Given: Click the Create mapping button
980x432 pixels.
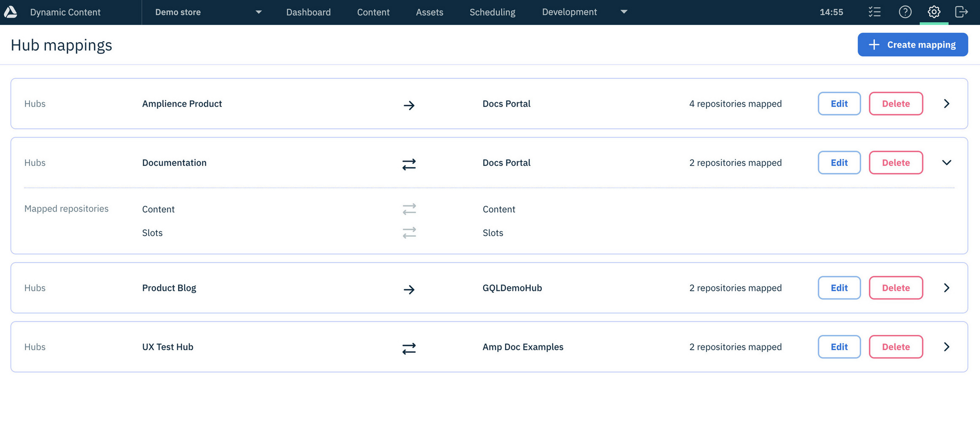Looking at the screenshot, I should pyautogui.click(x=913, y=45).
